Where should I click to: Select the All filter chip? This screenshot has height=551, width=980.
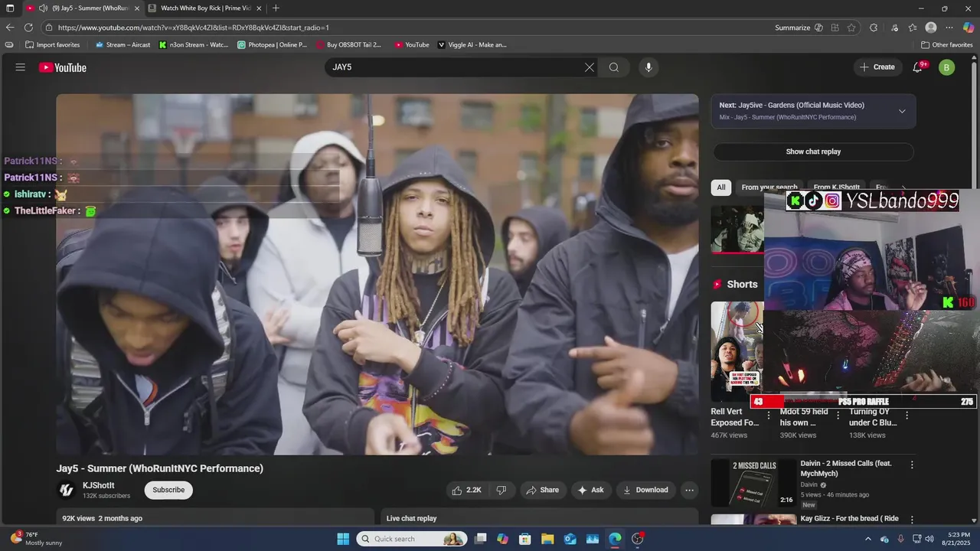click(x=721, y=187)
